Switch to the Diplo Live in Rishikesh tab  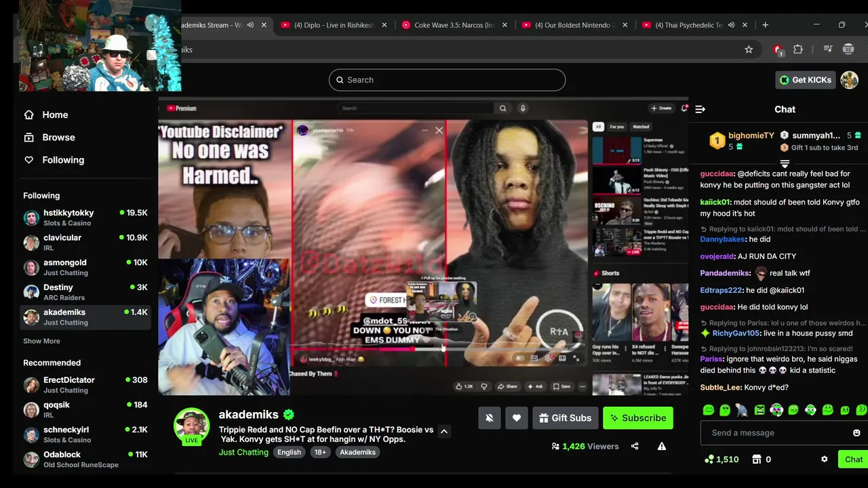click(x=334, y=25)
